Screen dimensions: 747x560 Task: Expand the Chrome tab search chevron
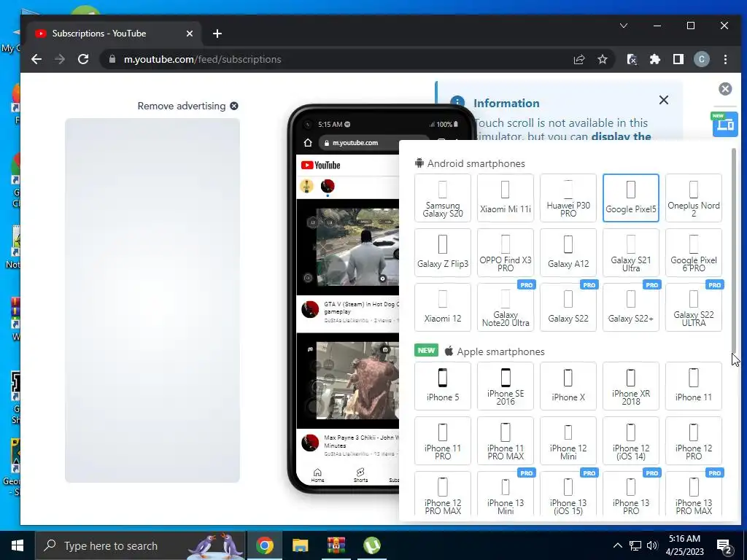pos(624,26)
